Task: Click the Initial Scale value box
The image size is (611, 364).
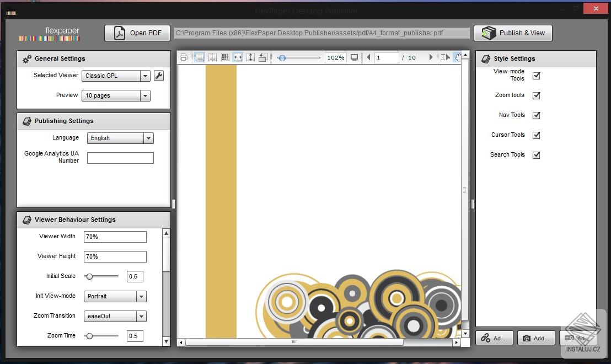Action: [x=135, y=276]
